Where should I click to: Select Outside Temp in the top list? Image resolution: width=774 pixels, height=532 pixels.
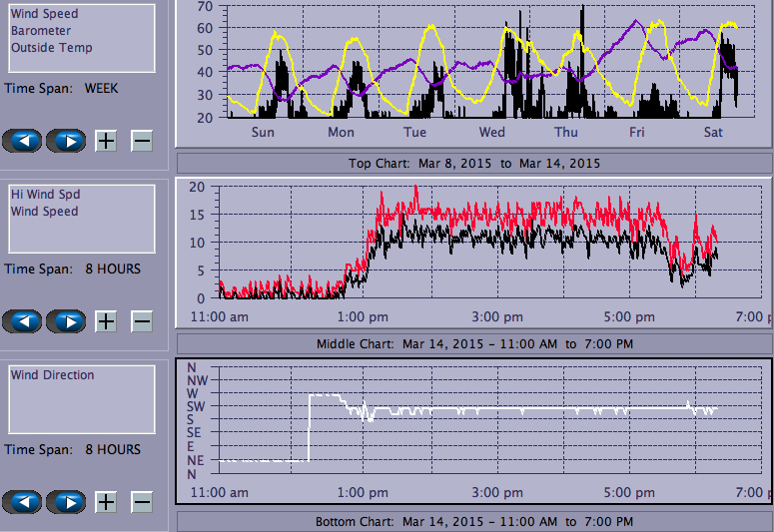click(52, 48)
